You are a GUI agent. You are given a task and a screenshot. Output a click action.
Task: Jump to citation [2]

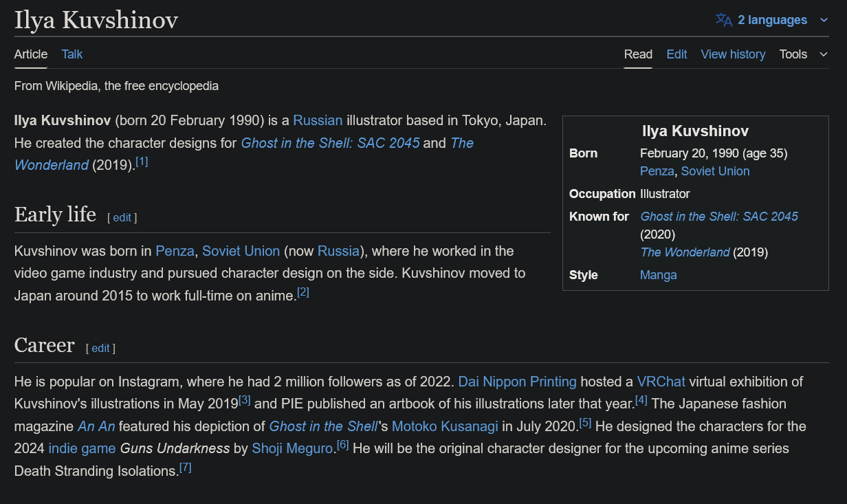[303, 292]
